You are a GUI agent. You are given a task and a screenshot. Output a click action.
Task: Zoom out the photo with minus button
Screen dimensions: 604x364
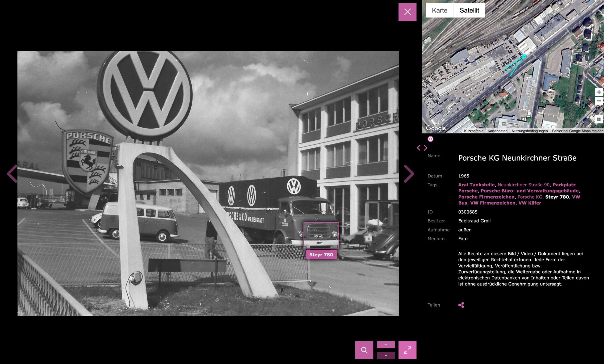386,356
